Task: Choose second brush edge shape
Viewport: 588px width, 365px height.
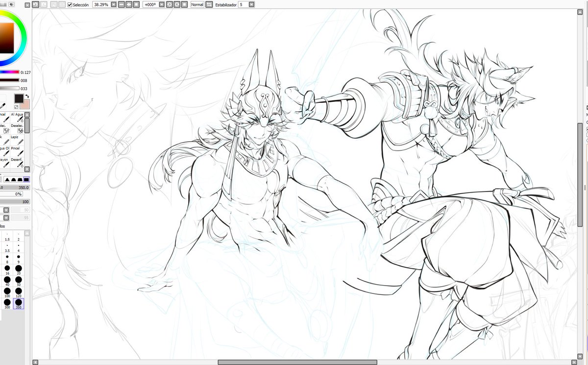Action: point(14,179)
